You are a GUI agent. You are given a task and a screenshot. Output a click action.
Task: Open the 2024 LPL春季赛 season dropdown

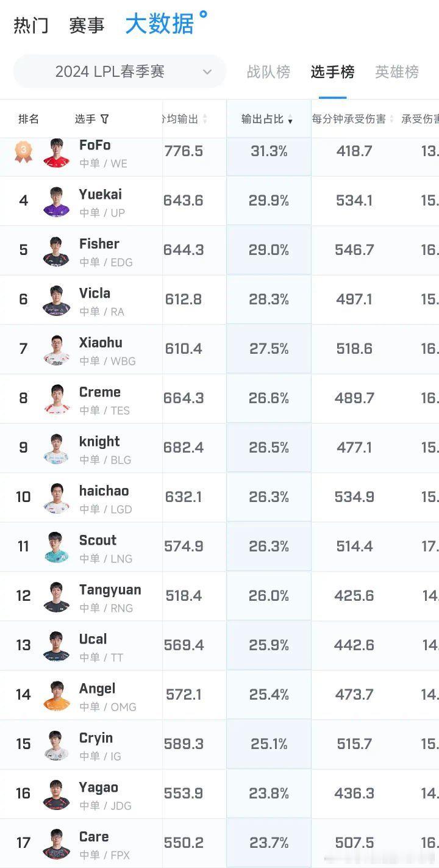(120, 71)
